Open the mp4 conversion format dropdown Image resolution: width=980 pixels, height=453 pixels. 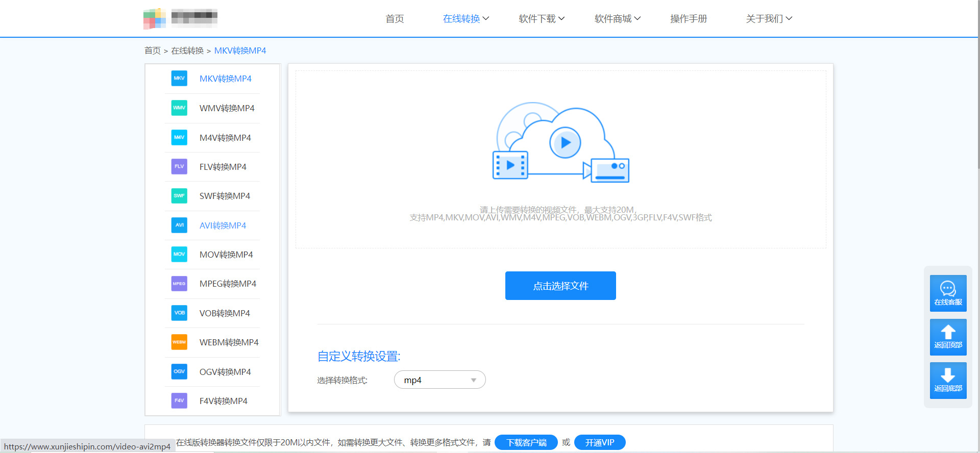439,380
